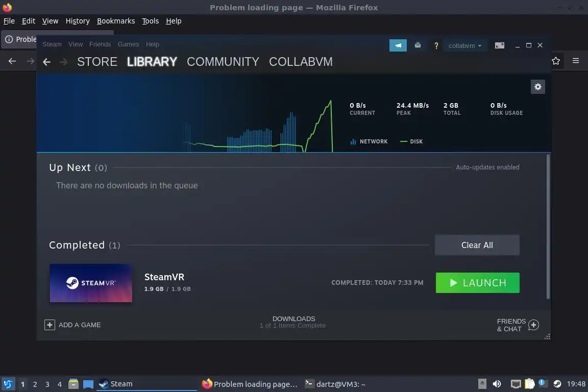Click Firefox forward arrow button
This screenshot has height=392, width=588.
point(31,61)
